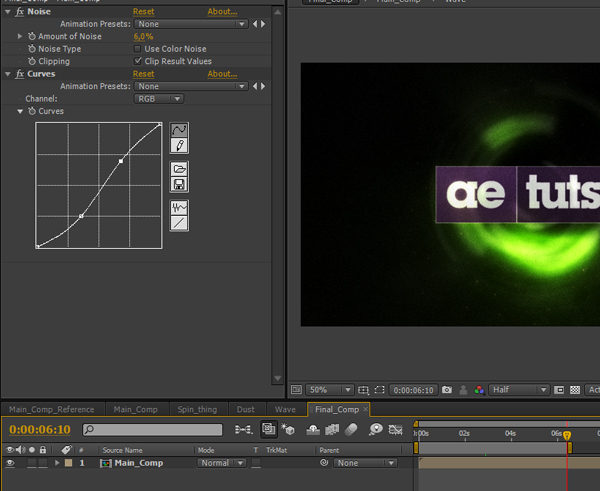The image size is (600, 491).
Task: Enable Frame Blending for the composition
Action: click(x=332, y=429)
